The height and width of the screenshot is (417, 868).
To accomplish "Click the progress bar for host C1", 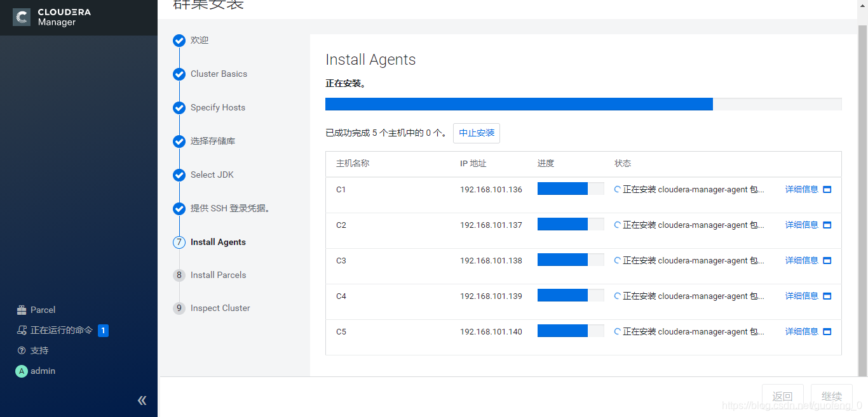I will click(x=571, y=189).
